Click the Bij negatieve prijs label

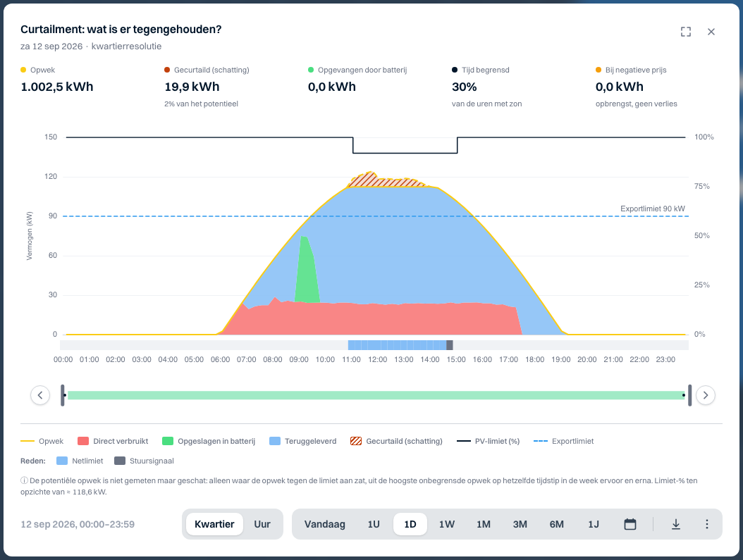click(x=636, y=70)
